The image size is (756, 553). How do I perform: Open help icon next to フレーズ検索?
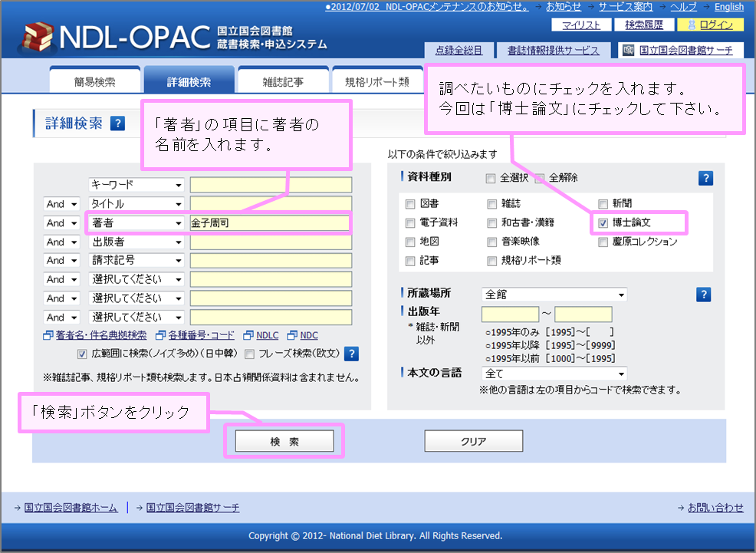point(351,354)
